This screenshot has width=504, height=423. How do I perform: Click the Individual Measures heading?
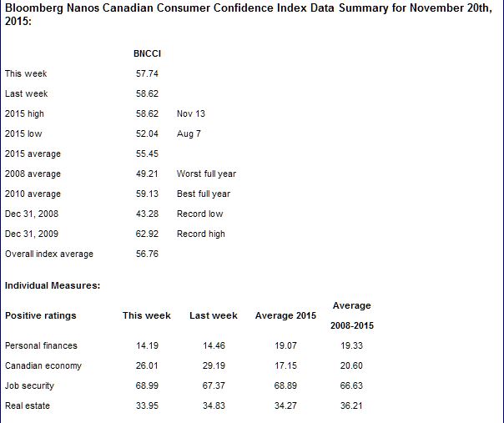point(53,285)
